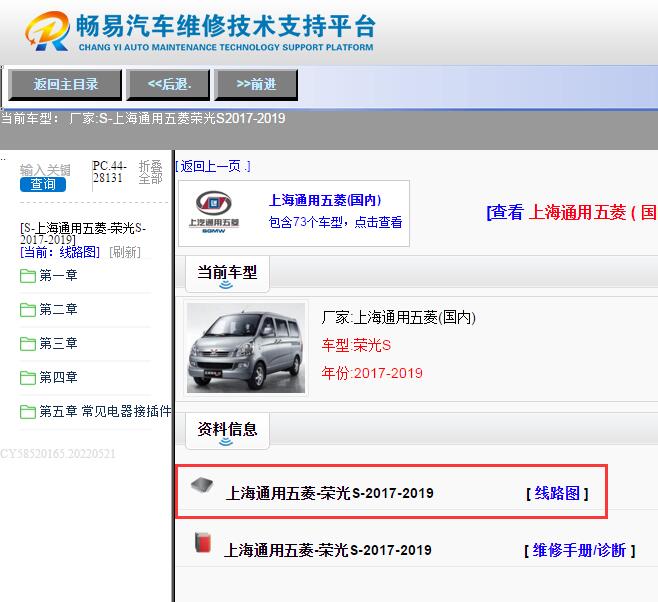This screenshot has height=602, width=658.
Task: Click the 荣光S van thumbnail image
Action: point(246,348)
